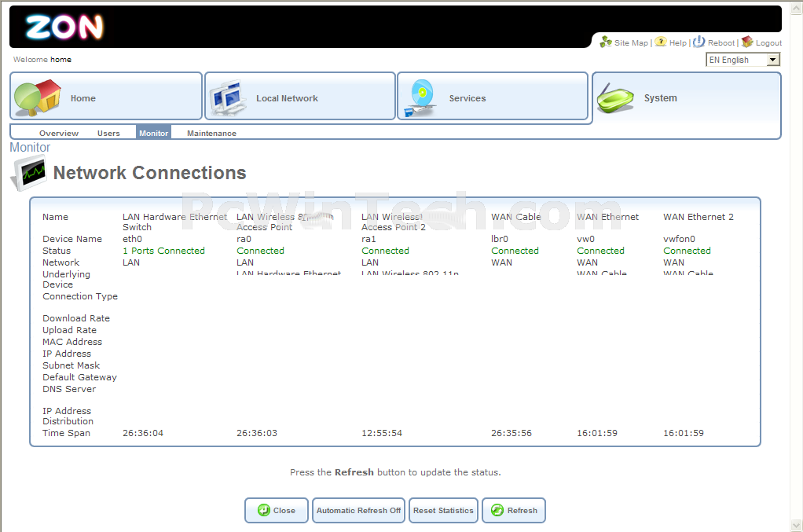The height and width of the screenshot is (532, 803).
Task: Click the DNS Server row label
Action: (69, 389)
